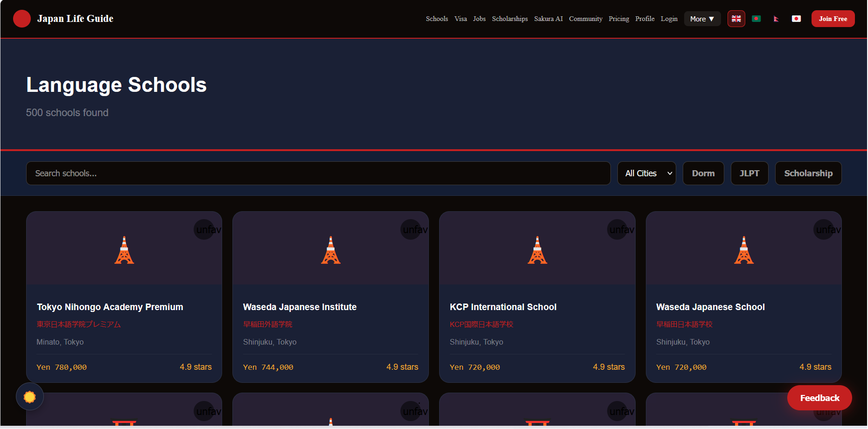
Task: Toggle favorite on Waseda Japanese School card
Action: [824, 229]
